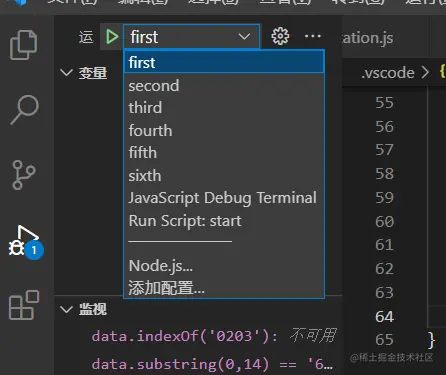Choose 'Run Script: start' option

click(x=224, y=221)
